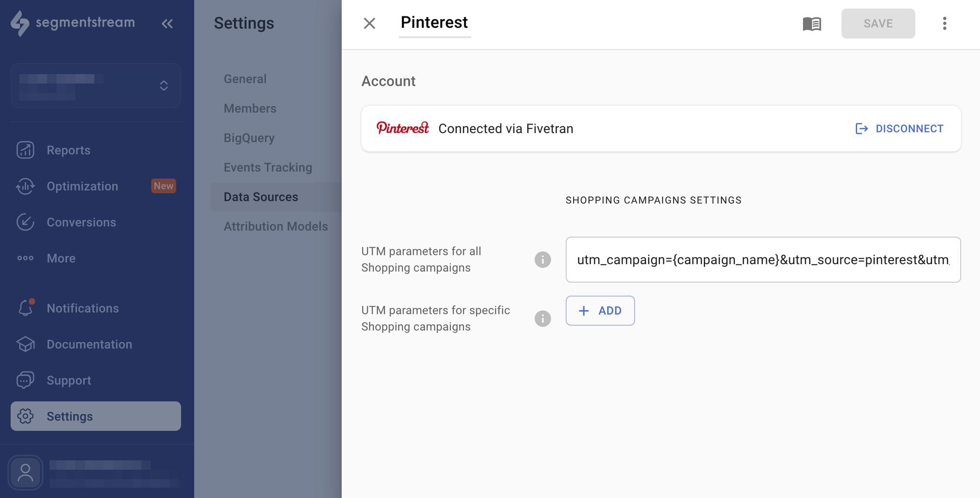Click the Conversions clock-arrow icon
980x498 pixels.
tap(25, 222)
